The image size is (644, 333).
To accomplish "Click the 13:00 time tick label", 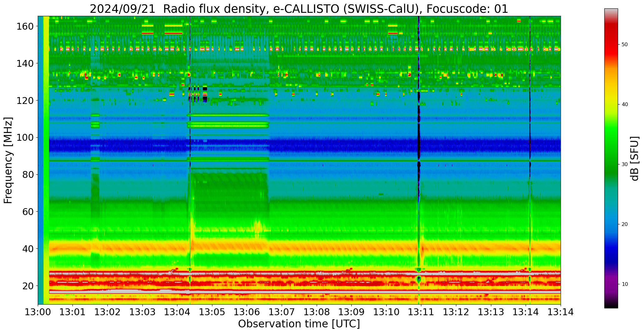I will [x=38, y=312].
